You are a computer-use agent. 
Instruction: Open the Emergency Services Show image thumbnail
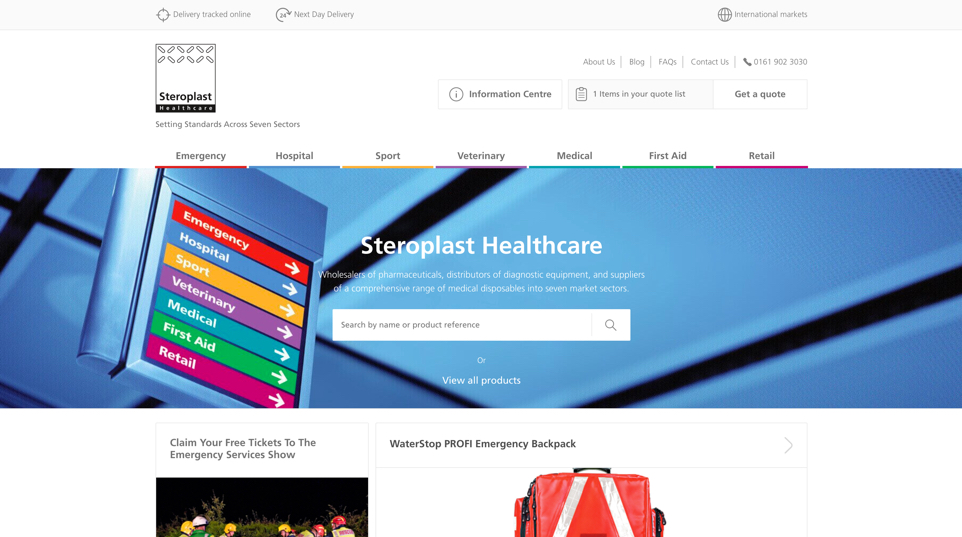(262, 507)
